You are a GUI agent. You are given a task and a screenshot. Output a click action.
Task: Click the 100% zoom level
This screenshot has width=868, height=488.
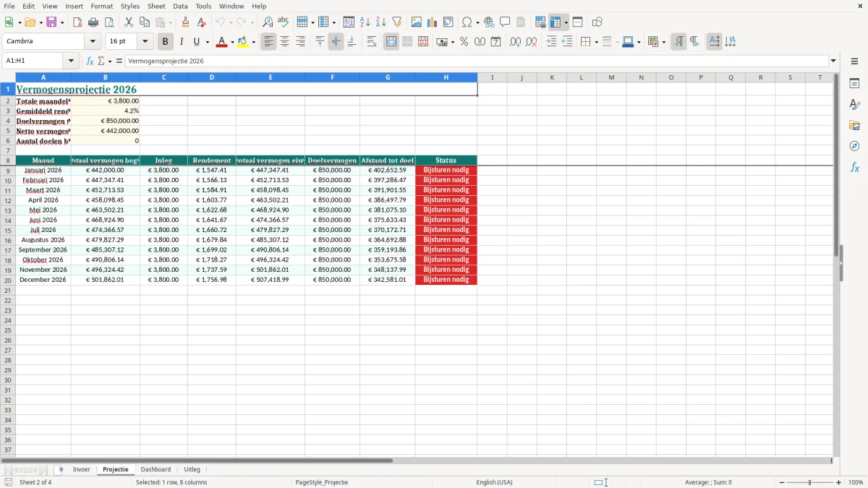coord(856,482)
